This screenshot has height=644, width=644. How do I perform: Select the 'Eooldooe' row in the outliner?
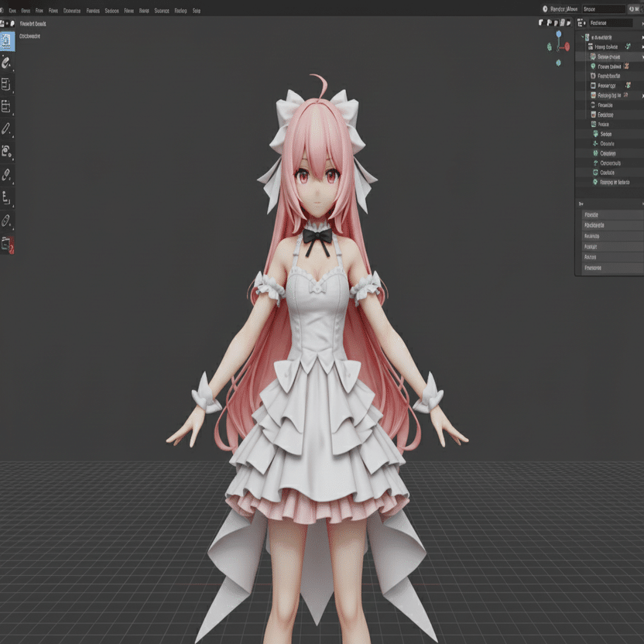pyautogui.click(x=609, y=115)
